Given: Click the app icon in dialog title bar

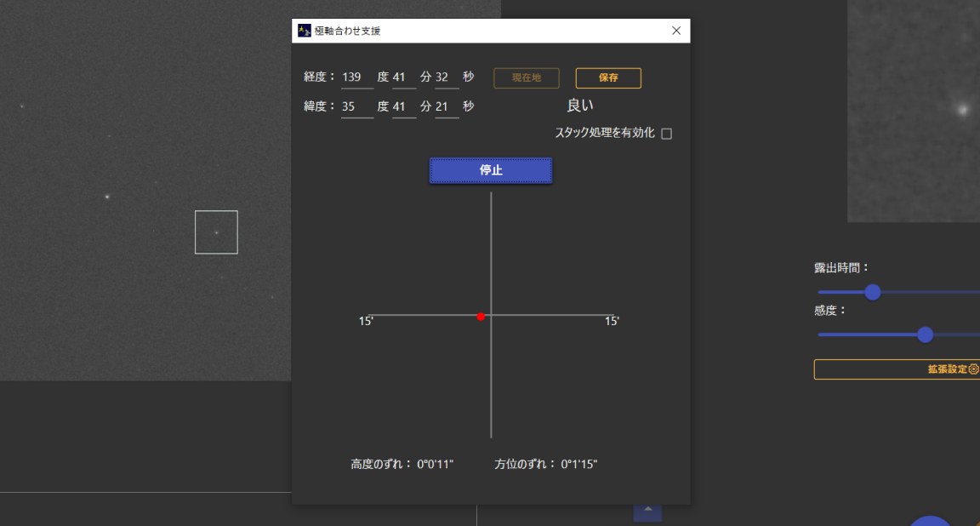Looking at the screenshot, I should pos(305,31).
